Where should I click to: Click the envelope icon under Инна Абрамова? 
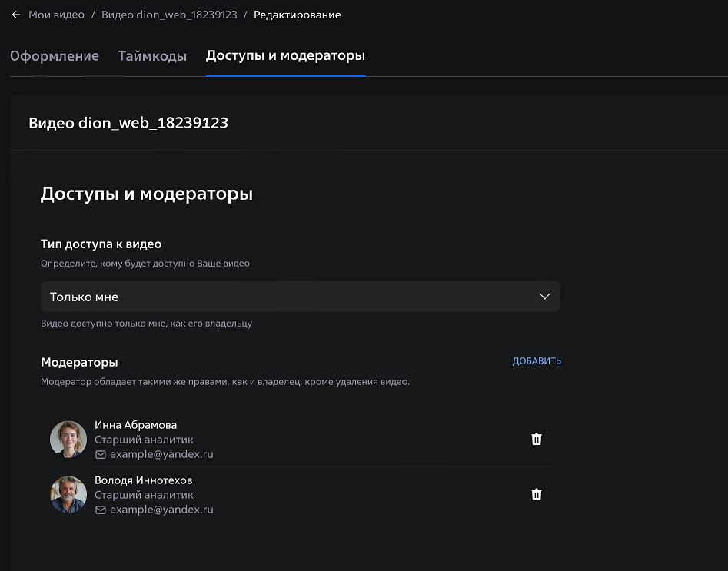pyautogui.click(x=100, y=455)
